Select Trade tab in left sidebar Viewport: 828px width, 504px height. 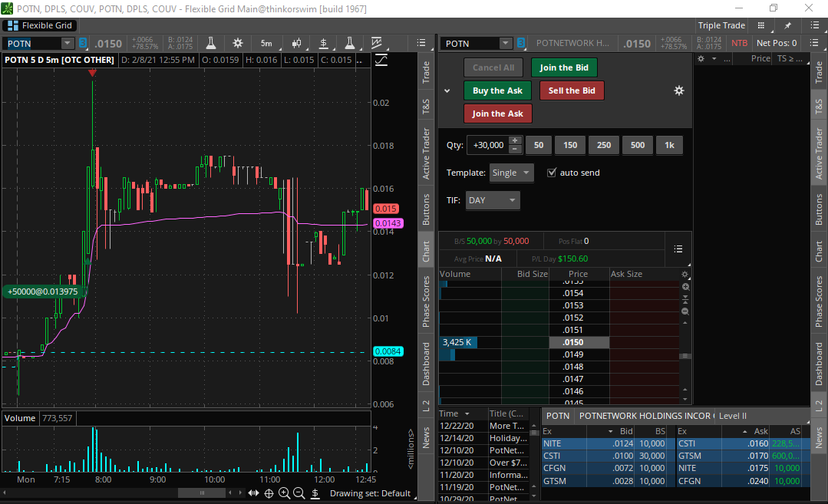(426, 72)
